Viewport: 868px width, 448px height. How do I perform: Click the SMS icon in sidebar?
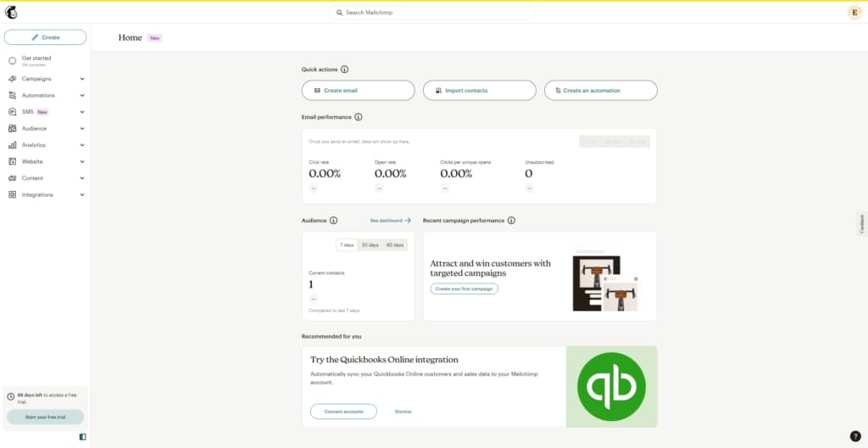tap(12, 112)
